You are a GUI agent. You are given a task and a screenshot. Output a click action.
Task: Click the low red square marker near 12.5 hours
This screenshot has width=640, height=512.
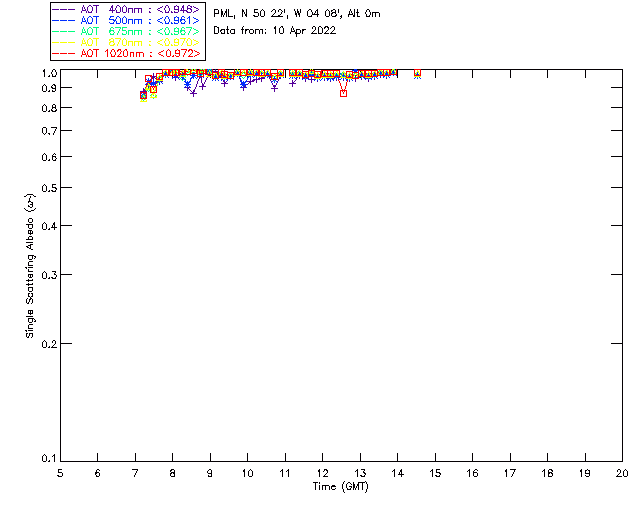344,93
